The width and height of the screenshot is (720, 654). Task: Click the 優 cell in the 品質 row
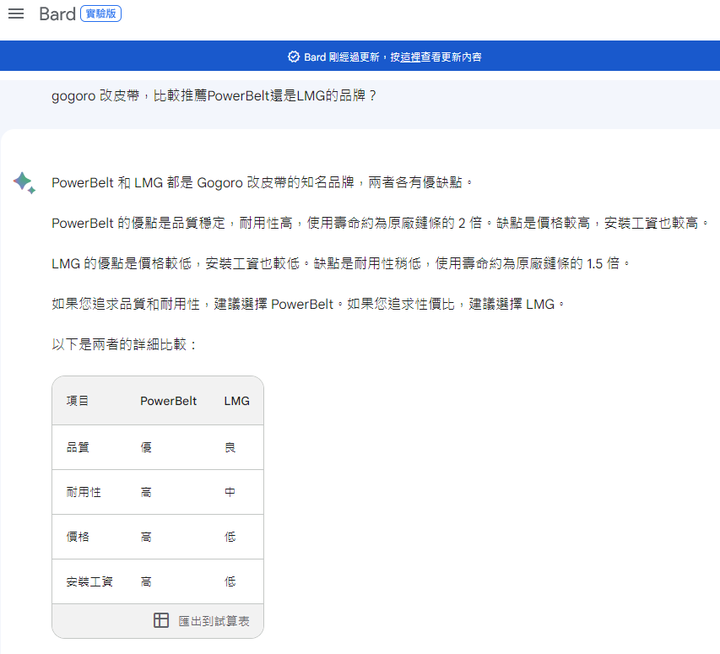pos(146,447)
